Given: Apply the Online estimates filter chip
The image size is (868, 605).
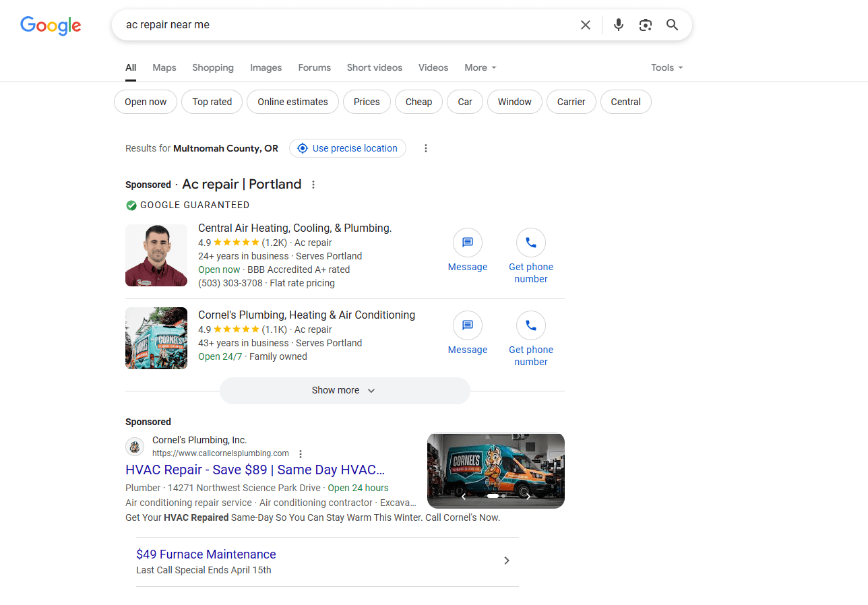Looking at the screenshot, I should (292, 102).
